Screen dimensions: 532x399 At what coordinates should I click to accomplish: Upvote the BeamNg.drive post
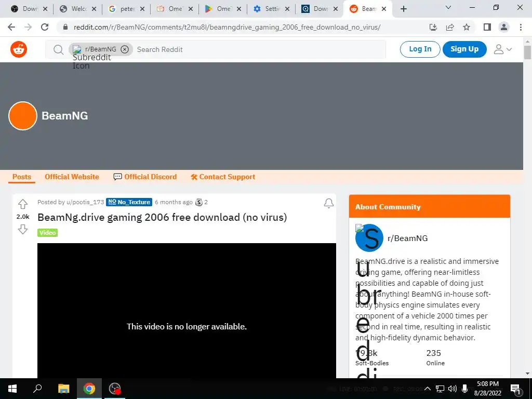23,204
